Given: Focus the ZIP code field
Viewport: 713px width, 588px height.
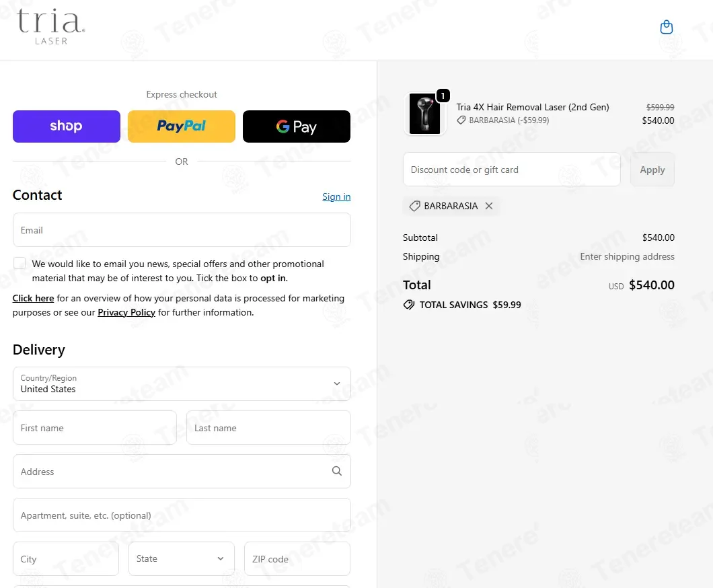Looking at the screenshot, I should click(x=297, y=558).
